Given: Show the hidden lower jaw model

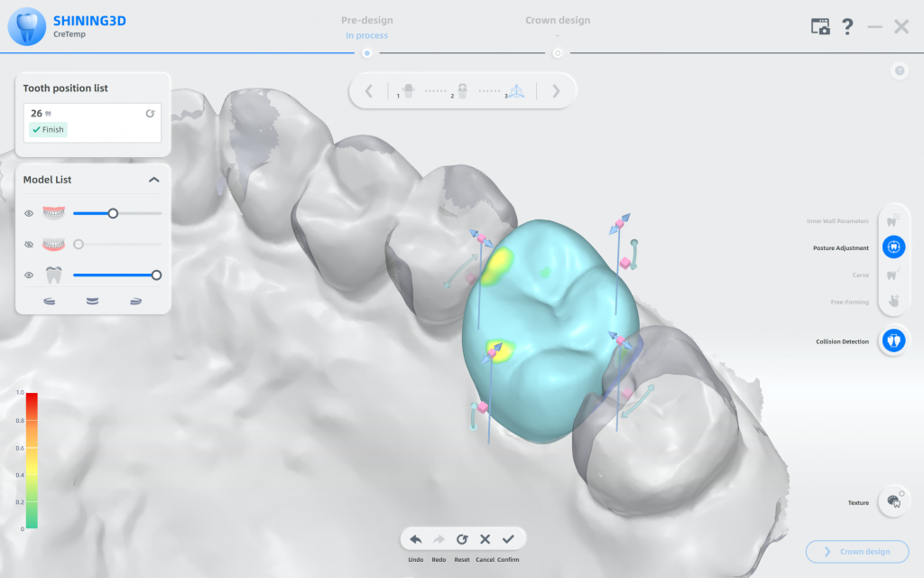Looking at the screenshot, I should [x=29, y=245].
